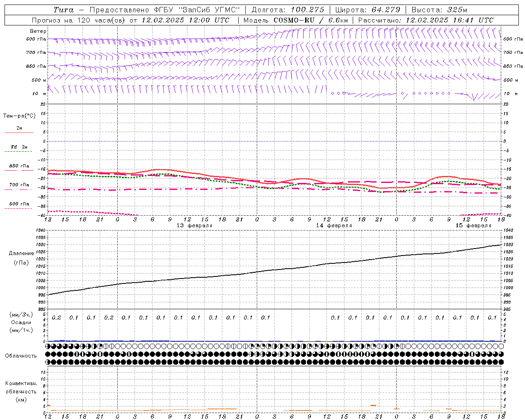
Task: Click the "Облачность" cloud cover label
Action: (x=21, y=356)
